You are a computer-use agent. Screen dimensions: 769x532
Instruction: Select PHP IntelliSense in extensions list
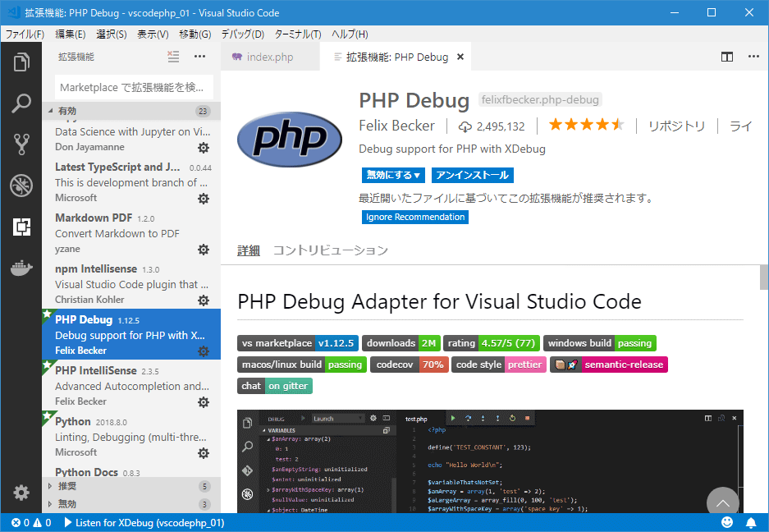tap(131, 385)
